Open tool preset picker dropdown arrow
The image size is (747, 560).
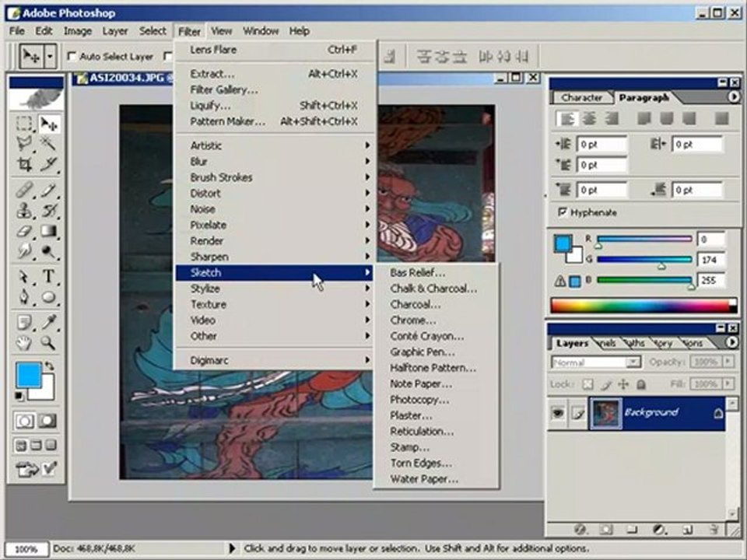[50, 57]
